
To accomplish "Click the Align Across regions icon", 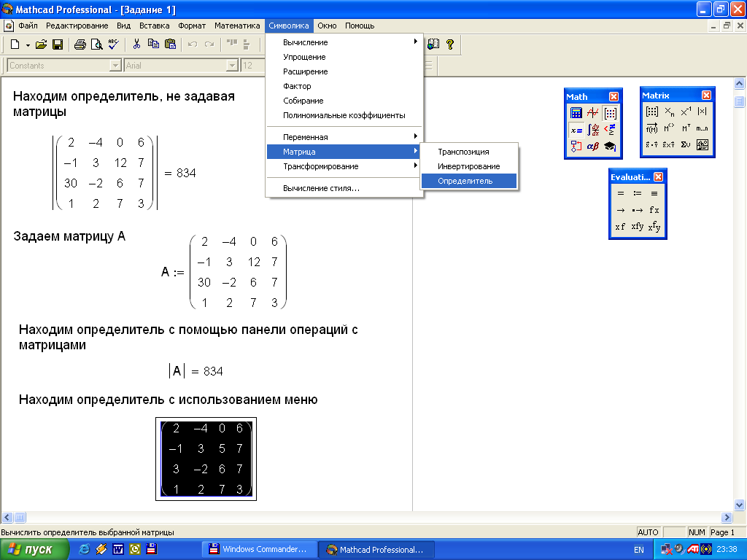I will point(231,44).
